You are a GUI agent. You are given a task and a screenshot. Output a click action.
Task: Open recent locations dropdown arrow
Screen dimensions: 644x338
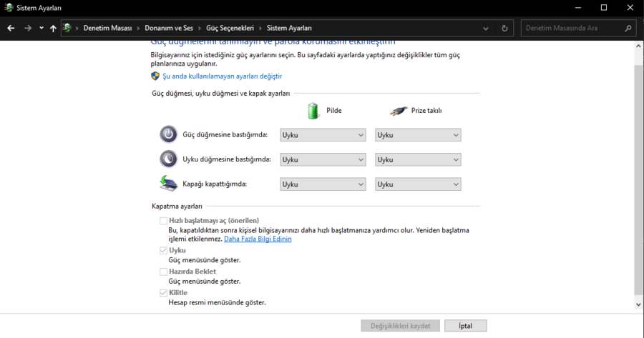(41, 29)
